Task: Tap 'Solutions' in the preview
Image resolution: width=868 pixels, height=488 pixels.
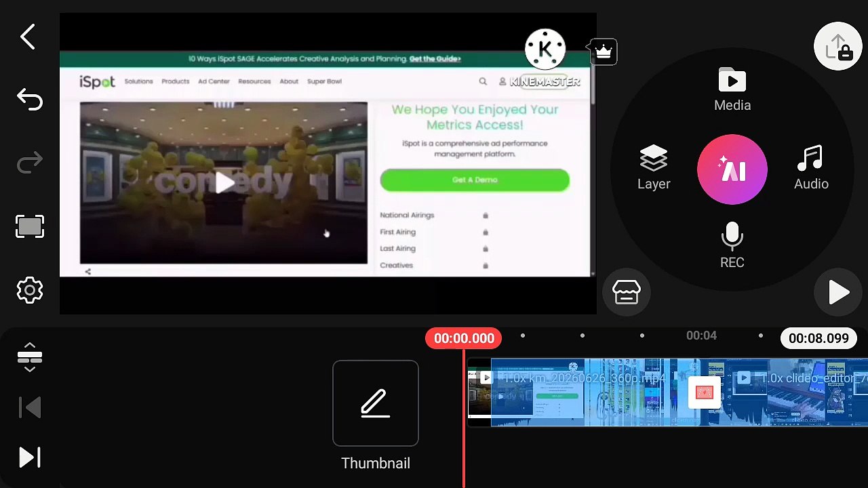Action: 138,81
